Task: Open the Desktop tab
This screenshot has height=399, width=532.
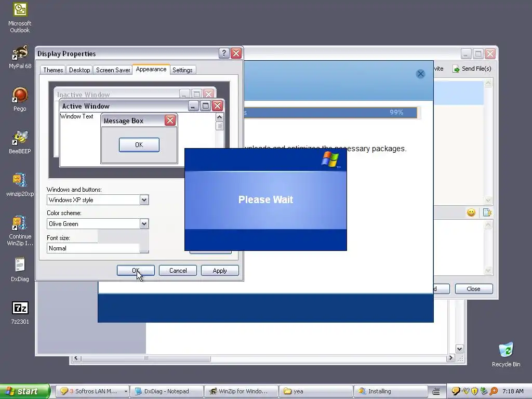Action: (79, 70)
